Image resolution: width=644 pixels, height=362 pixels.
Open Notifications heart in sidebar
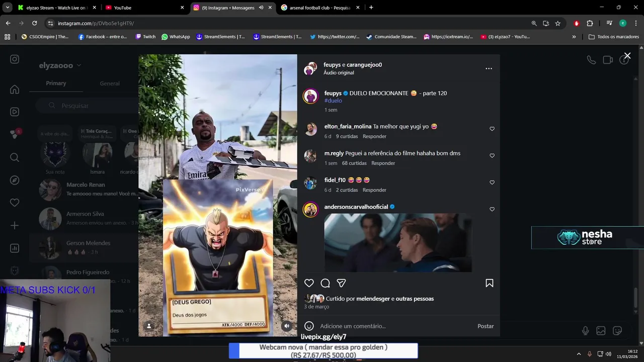coord(15,203)
